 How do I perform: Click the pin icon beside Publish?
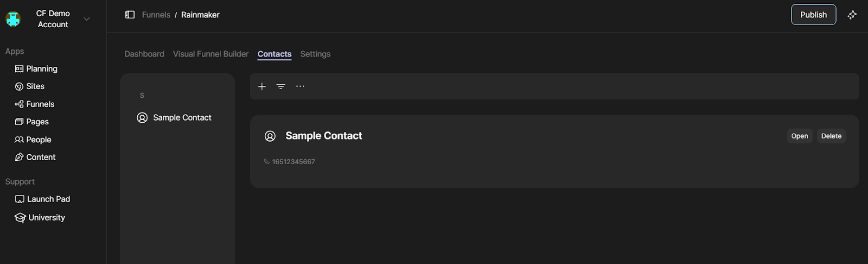pyautogui.click(x=852, y=15)
